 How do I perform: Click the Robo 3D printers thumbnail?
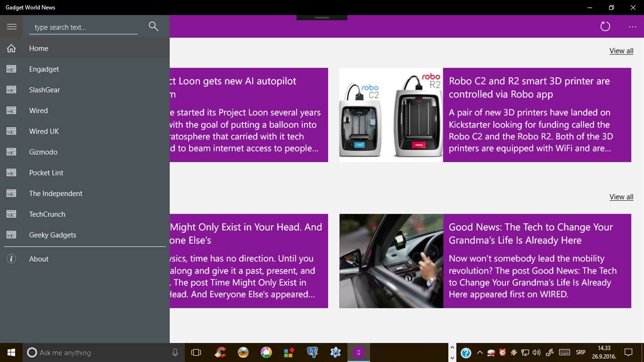click(x=391, y=115)
